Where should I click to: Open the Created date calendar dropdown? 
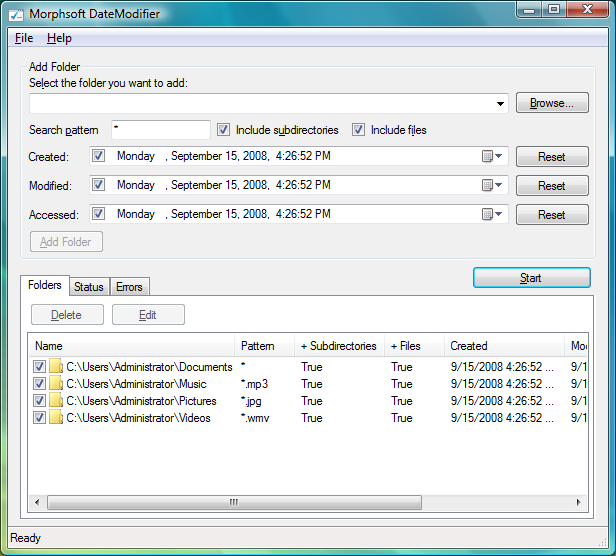point(492,156)
